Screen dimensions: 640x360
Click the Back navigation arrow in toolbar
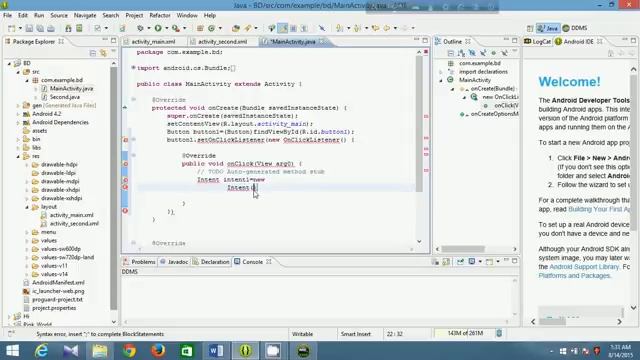pos(387,28)
